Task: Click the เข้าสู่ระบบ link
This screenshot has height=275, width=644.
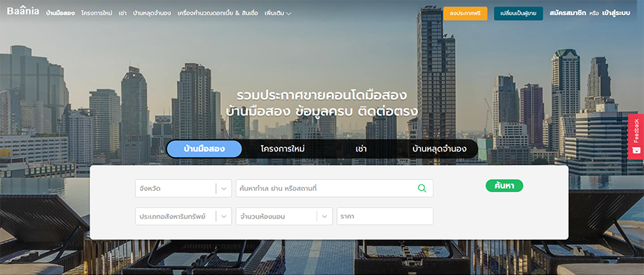Action: pos(616,13)
